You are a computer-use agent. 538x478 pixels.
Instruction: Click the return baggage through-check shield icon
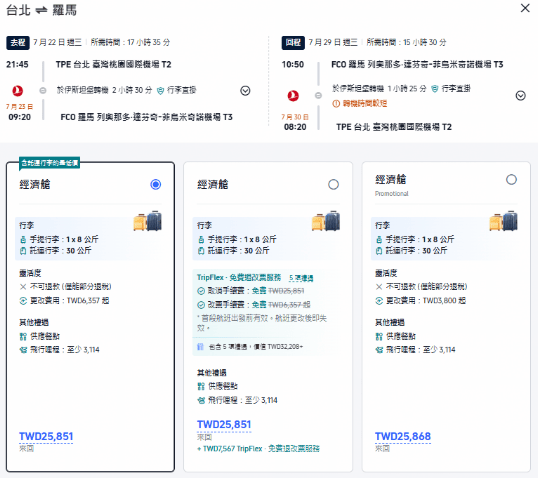click(x=435, y=89)
